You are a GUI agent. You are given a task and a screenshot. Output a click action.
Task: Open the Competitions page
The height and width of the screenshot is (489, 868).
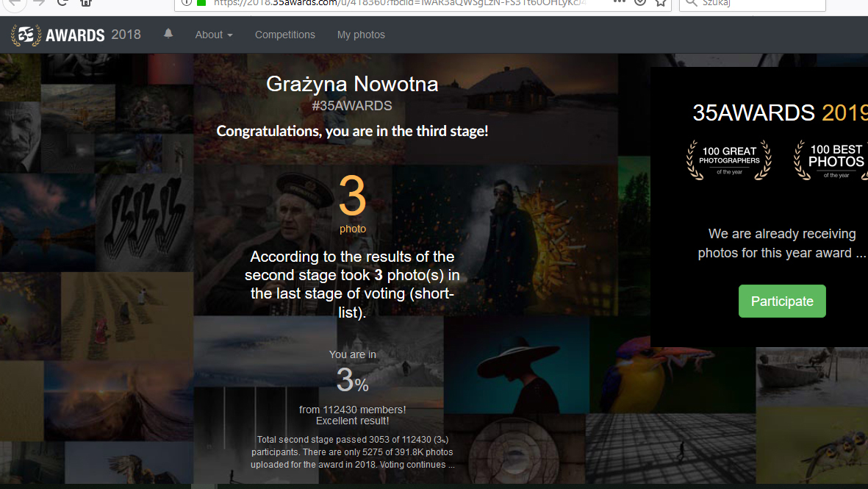coord(284,35)
